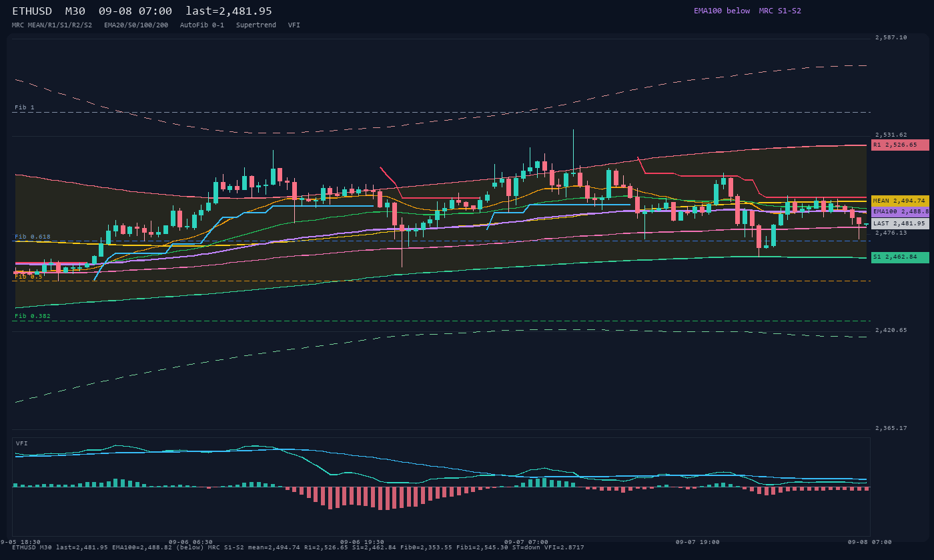Click the 09-08 07:00 time axis label
934x560 pixels.
(x=870, y=542)
